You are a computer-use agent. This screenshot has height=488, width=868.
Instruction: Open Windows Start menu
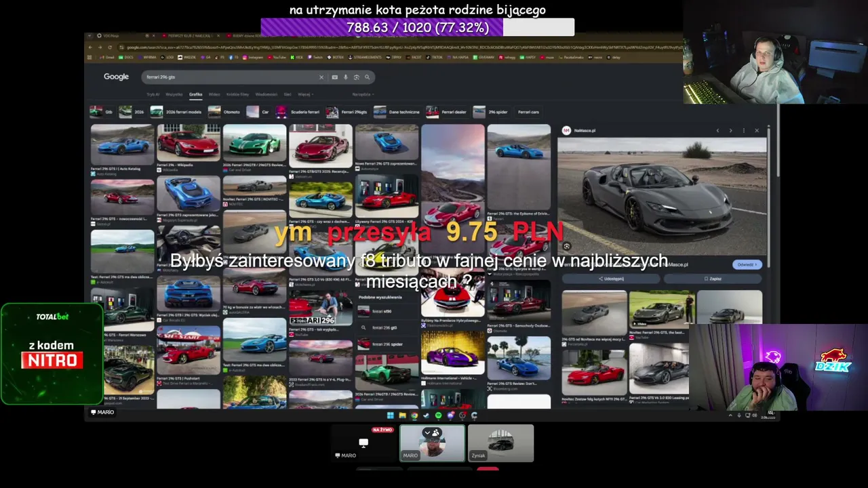391,415
